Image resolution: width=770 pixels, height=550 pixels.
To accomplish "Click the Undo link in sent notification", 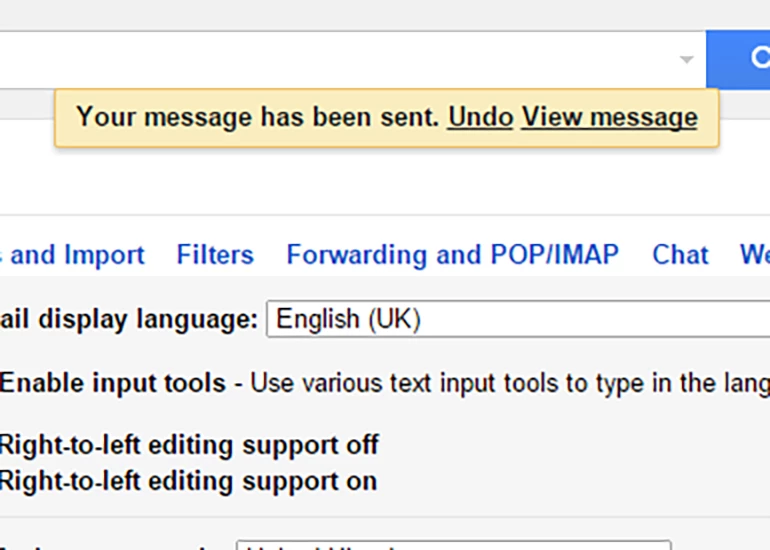I will click(480, 117).
